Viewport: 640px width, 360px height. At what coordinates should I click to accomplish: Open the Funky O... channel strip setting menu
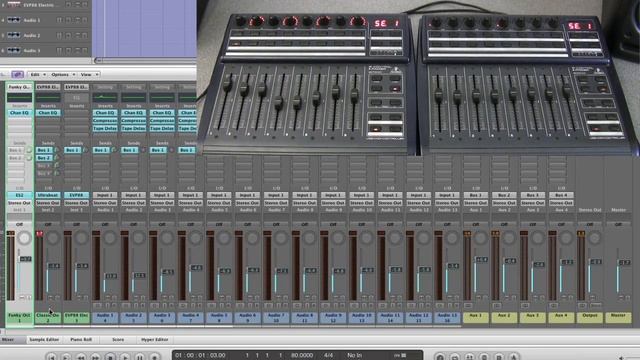coord(19,87)
